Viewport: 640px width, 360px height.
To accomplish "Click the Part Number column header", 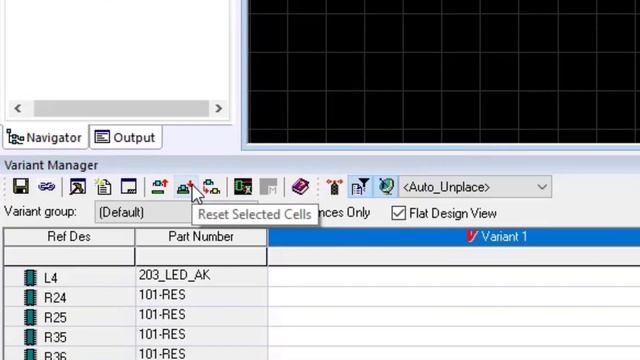I will (201, 237).
